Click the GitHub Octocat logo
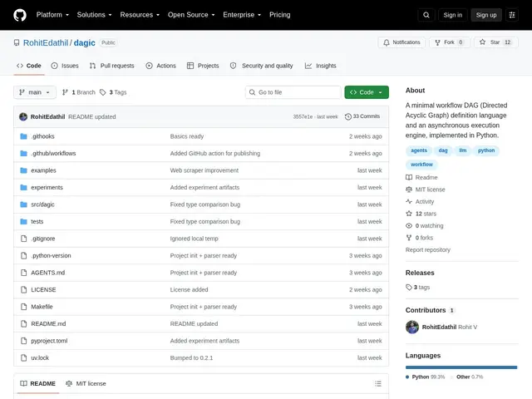532x399 pixels. (x=20, y=15)
